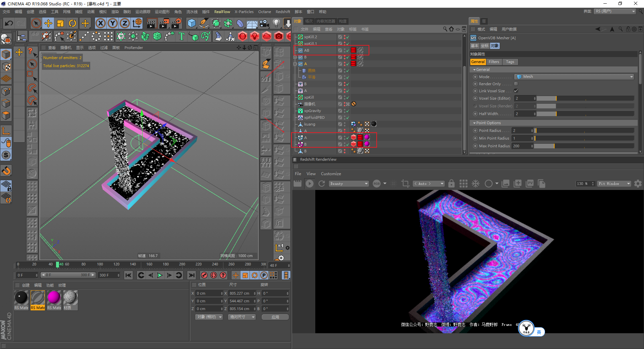
Task: Toggle enable checkmark for xpGravity
Action: (x=348, y=111)
